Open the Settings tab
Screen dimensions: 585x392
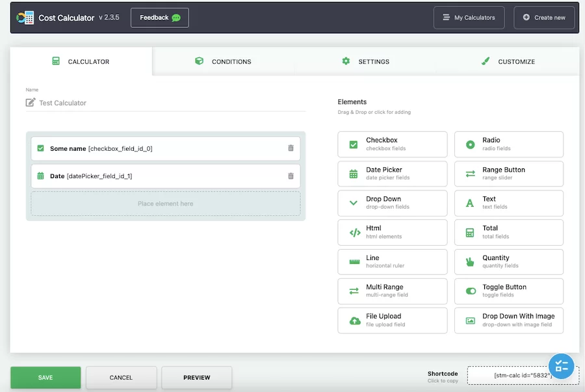366,61
